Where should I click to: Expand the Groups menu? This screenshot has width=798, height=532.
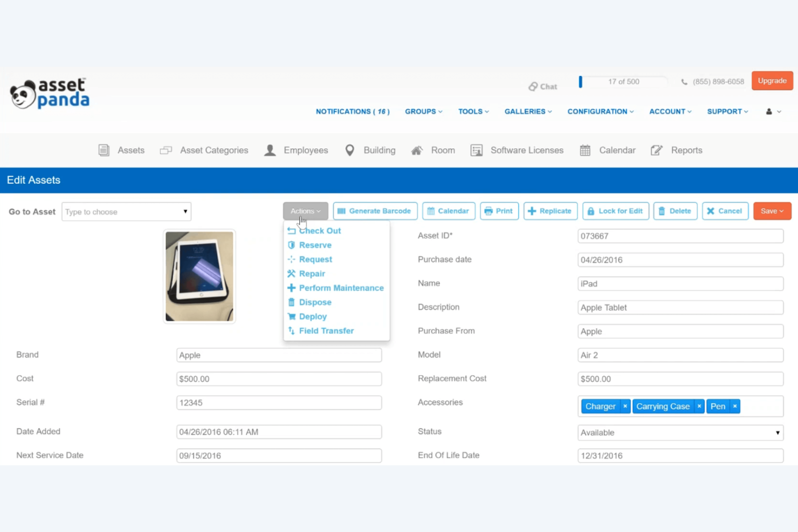(x=424, y=112)
